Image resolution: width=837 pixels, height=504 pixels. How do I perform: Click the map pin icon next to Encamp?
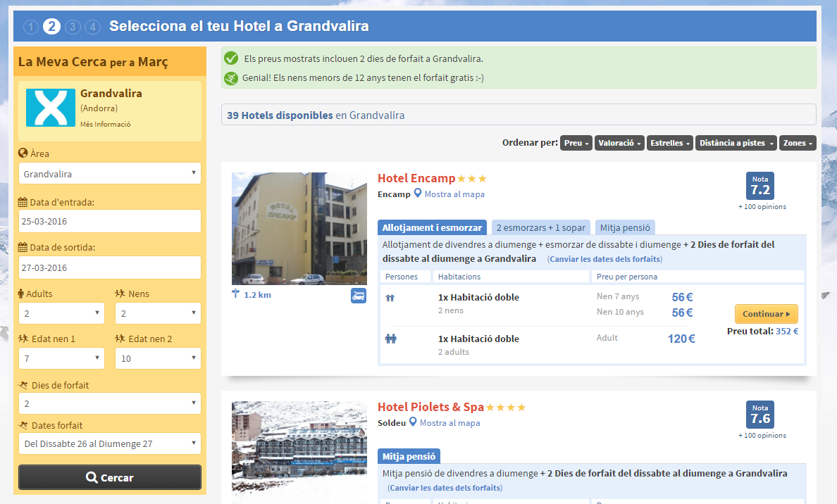[x=417, y=194]
